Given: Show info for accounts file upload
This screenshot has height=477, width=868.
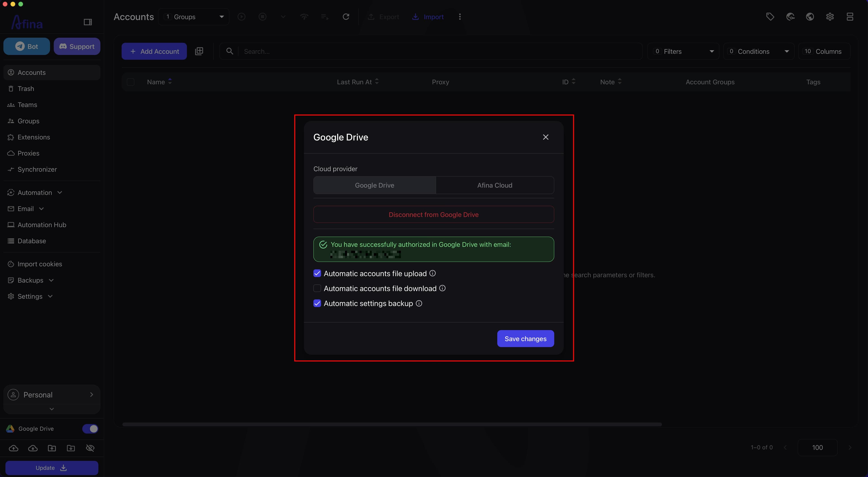Looking at the screenshot, I should coord(433,273).
